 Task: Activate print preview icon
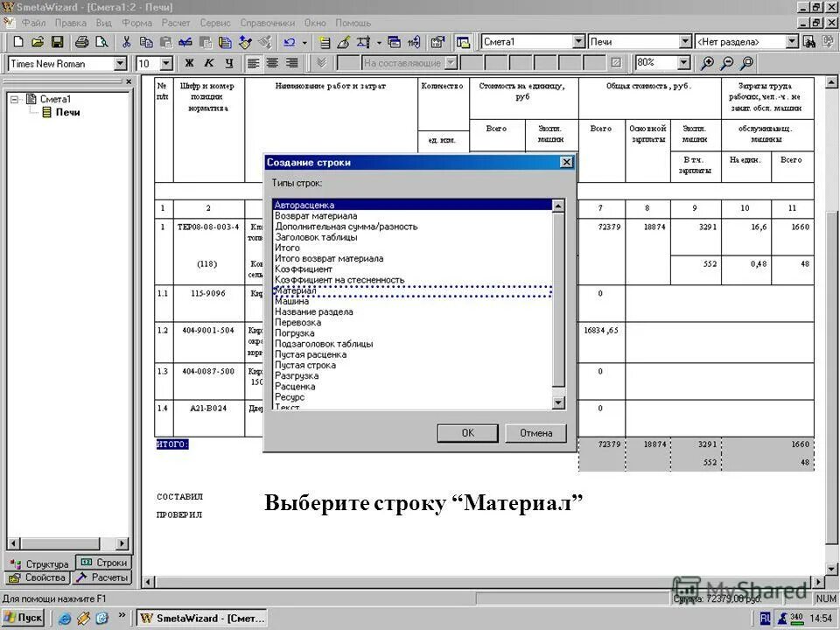coord(101,41)
